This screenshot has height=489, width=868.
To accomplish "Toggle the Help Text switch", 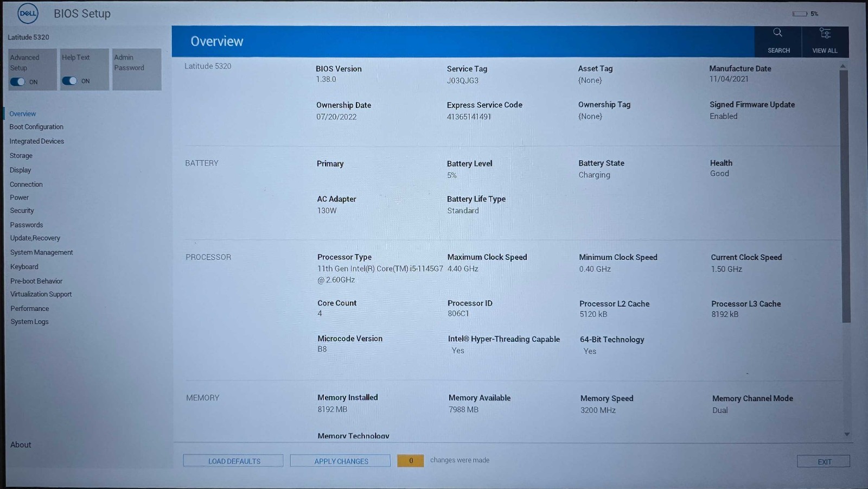I will (x=69, y=81).
